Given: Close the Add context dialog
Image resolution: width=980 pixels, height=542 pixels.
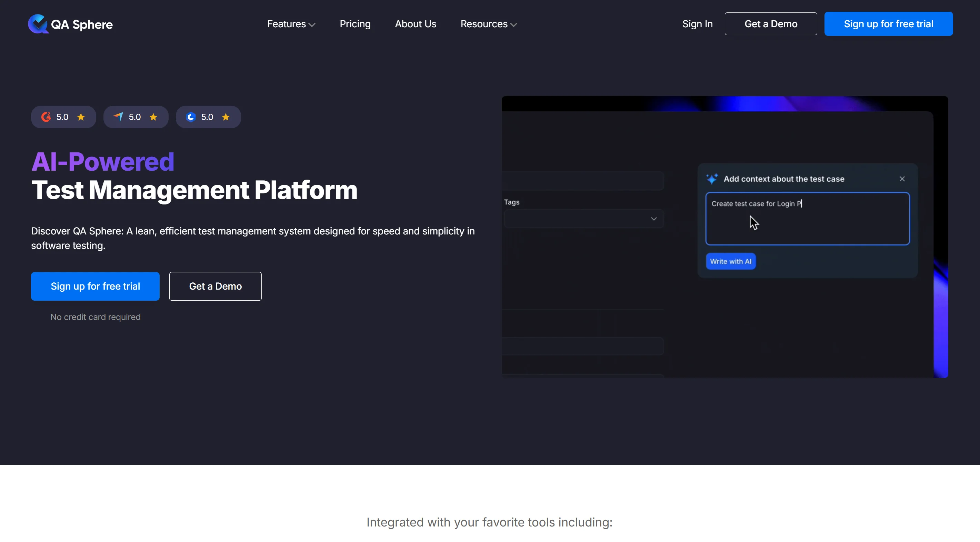Looking at the screenshot, I should tap(902, 179).
